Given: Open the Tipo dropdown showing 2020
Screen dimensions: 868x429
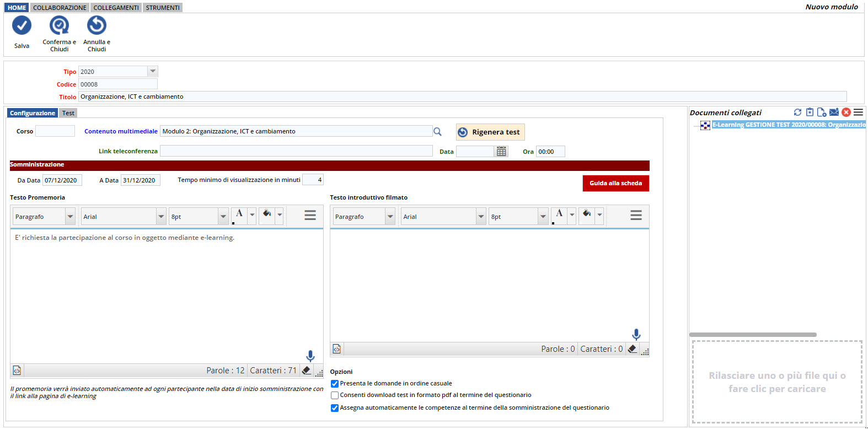Looking at the screenshot, I should coord(153,72).
